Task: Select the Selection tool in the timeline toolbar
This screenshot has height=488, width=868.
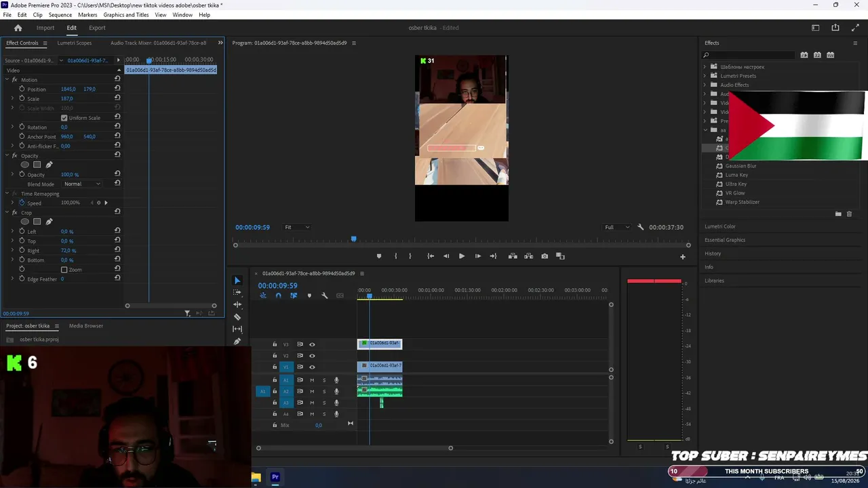Action: [237, 281]
